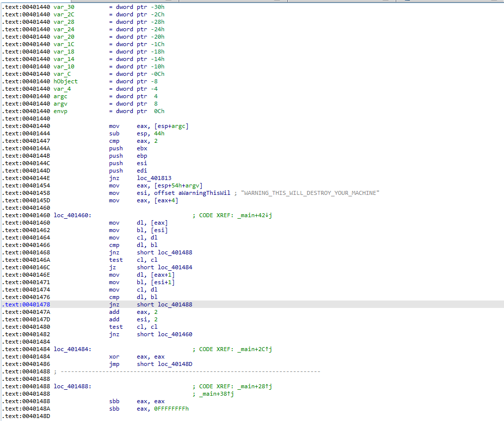Click 'cmp dl, bl' at address 00401466
The width and height of the screenshot is (504, 421).
[x=133, y=245]
